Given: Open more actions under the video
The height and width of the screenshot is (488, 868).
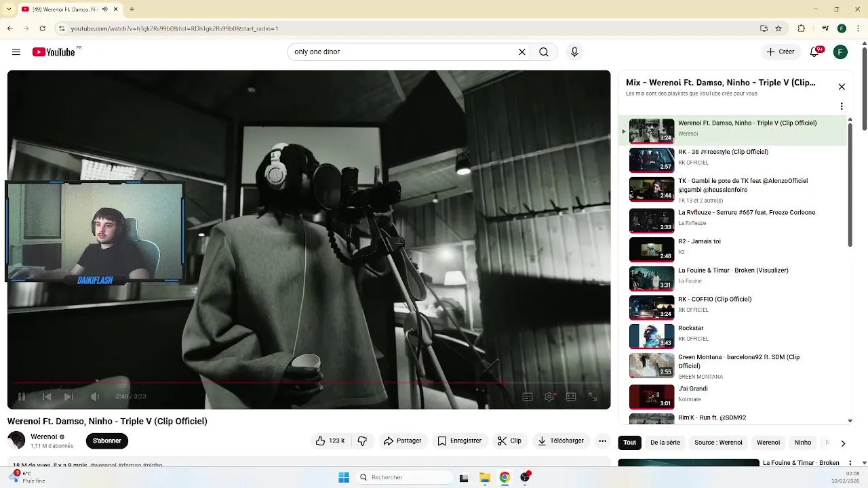Looking at the screenshot, I should (602, 441).
